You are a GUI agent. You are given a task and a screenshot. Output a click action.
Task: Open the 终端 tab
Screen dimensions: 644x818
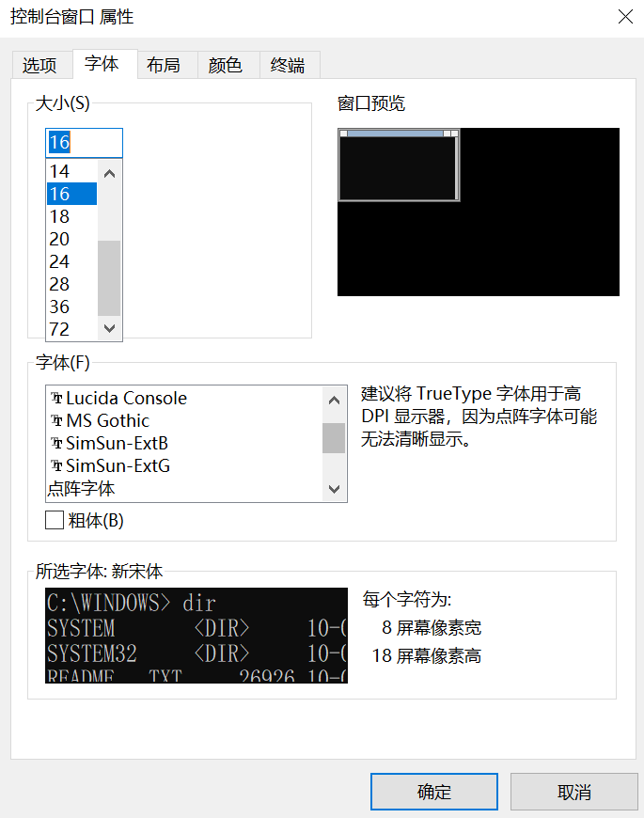(x=290, y=65)
